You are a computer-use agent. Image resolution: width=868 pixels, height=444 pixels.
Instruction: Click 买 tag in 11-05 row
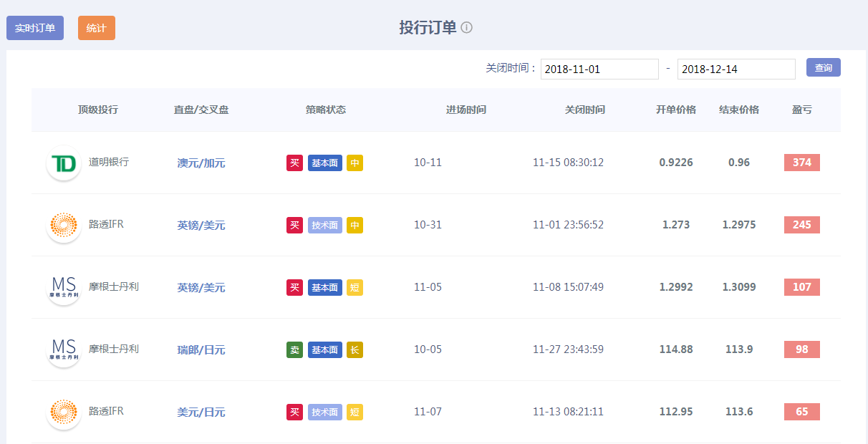click(294, 287)
